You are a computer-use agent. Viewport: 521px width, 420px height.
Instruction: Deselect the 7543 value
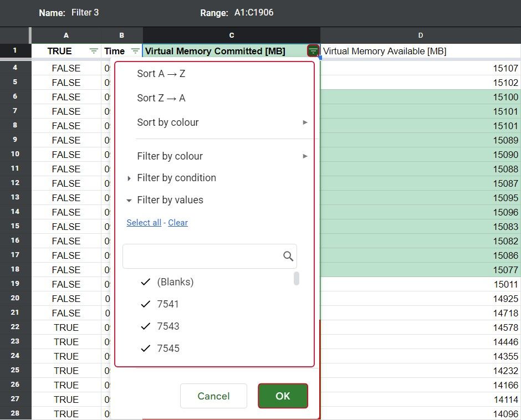click(145, 326)
